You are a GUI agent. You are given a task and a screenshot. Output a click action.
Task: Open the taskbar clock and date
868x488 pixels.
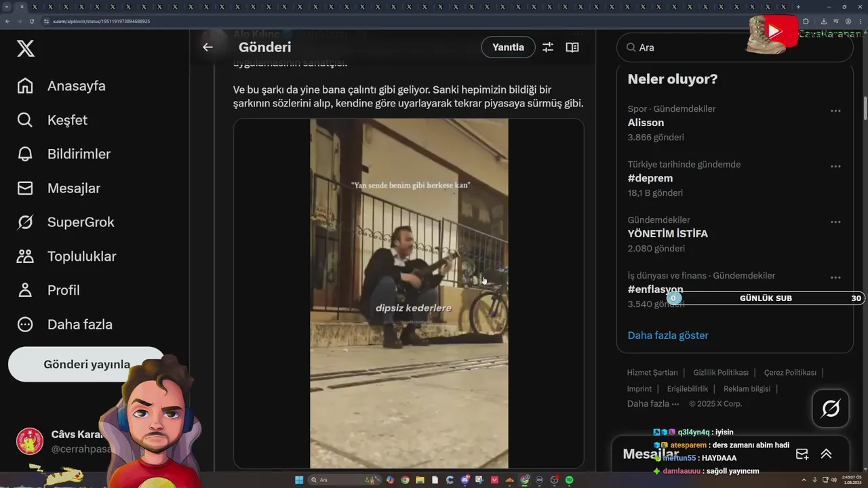tap(851, 480)
